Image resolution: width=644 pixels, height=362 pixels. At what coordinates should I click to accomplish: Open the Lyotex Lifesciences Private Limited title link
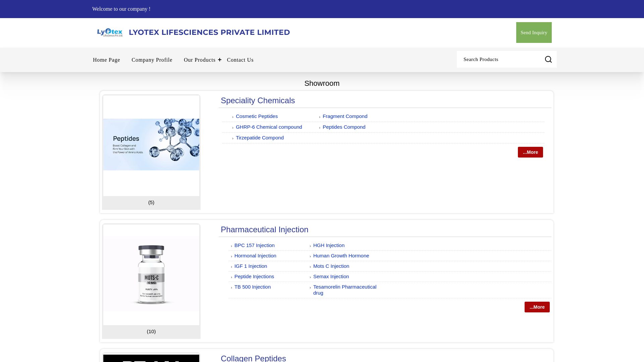[x=209, y=33]
